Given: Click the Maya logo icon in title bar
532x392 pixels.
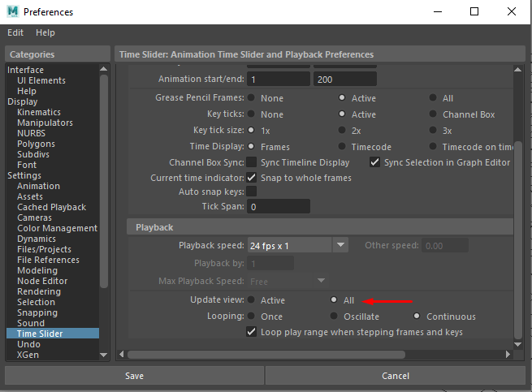Looking at the screenshot, I should pyautogui.click(x=13, y=11).
